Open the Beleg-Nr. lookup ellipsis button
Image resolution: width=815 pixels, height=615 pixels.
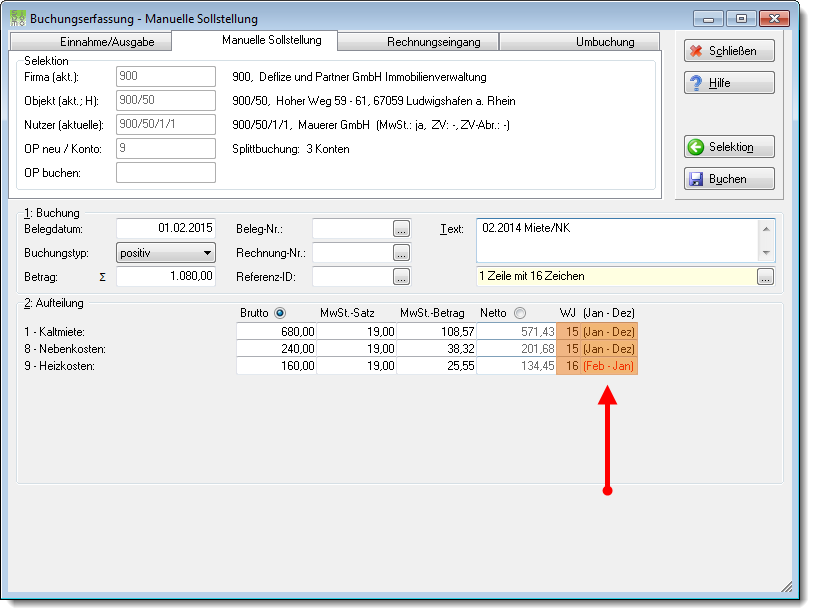(x=401, y=229)
